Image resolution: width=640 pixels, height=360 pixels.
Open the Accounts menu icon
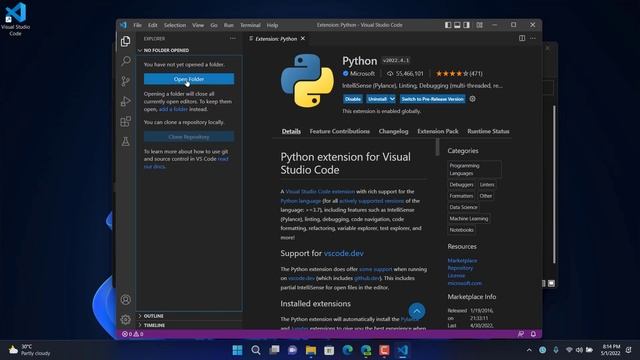(125, 300)
